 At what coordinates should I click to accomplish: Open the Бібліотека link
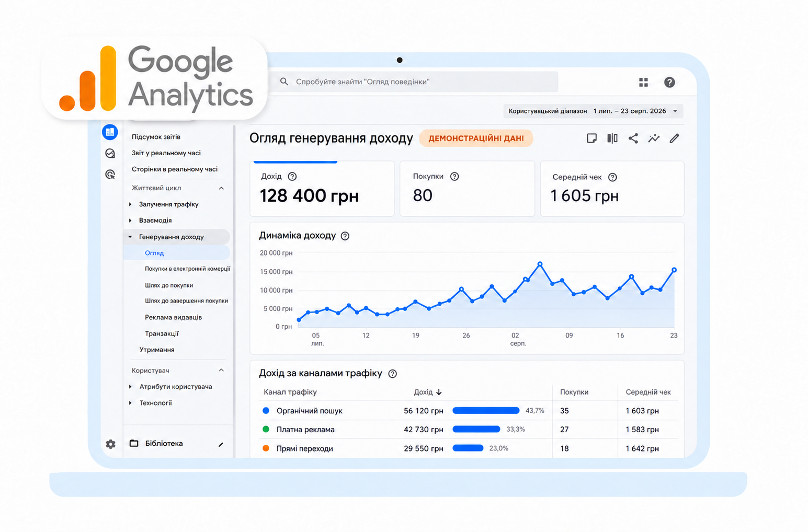click(x=164, y=444)
